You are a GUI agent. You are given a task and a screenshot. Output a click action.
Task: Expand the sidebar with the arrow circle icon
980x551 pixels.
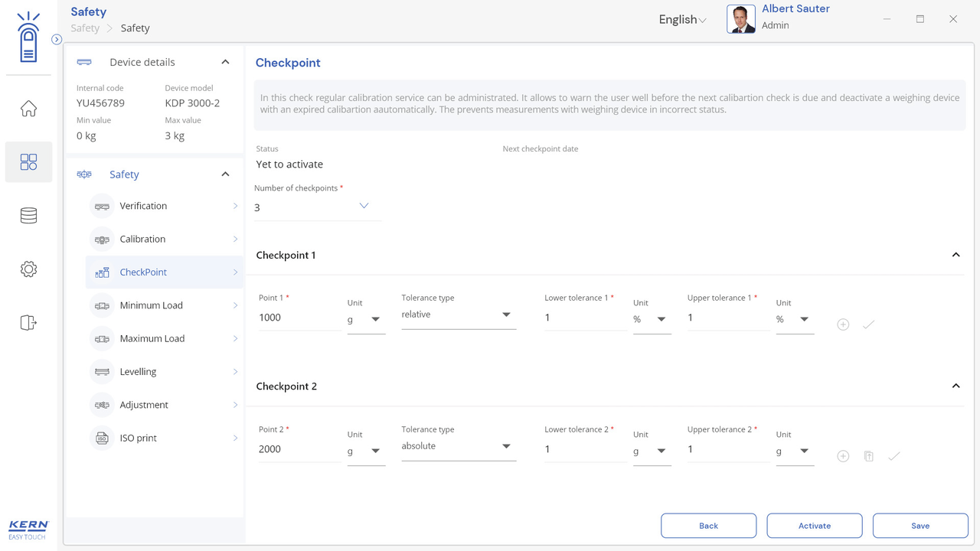point(57,39)
